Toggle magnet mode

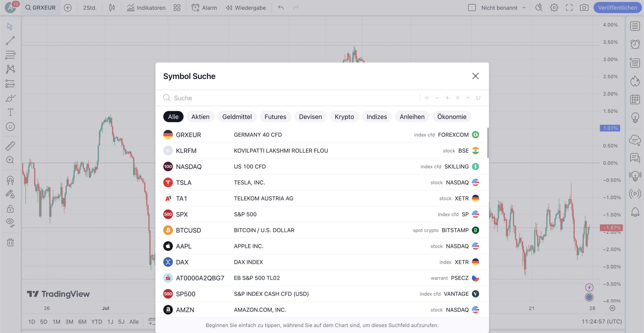[x=10, y=180]
